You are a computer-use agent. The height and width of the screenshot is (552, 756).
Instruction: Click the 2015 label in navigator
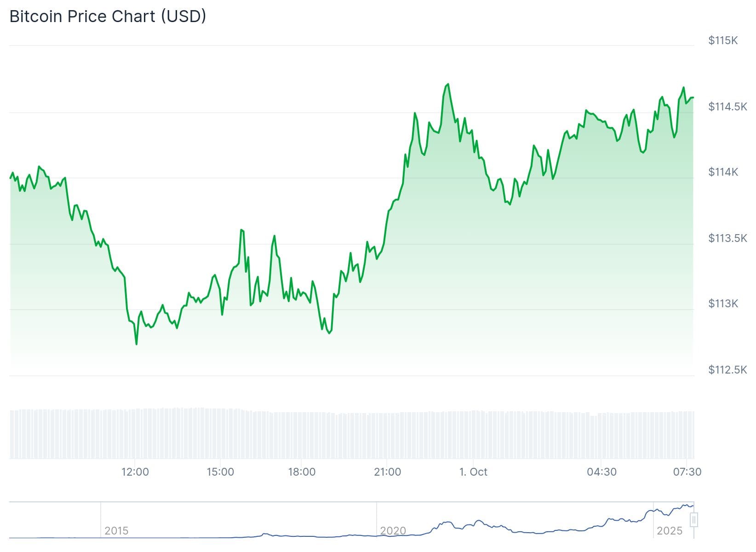(x=116, y=531)
